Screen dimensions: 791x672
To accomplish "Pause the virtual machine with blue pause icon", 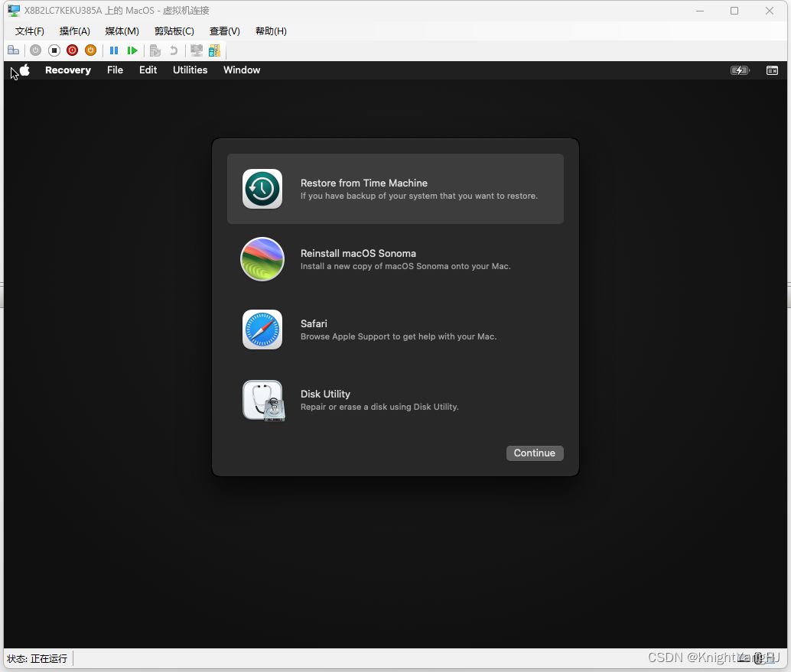I will [x=114, y=50].
